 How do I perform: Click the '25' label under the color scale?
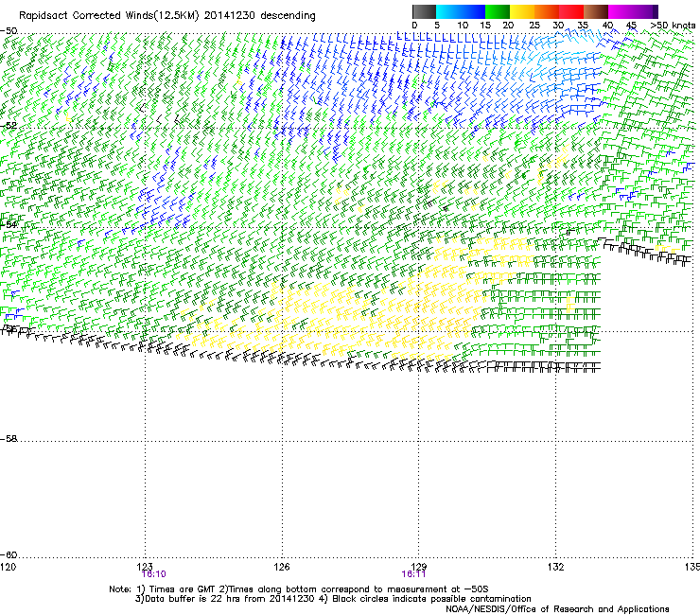534,26
